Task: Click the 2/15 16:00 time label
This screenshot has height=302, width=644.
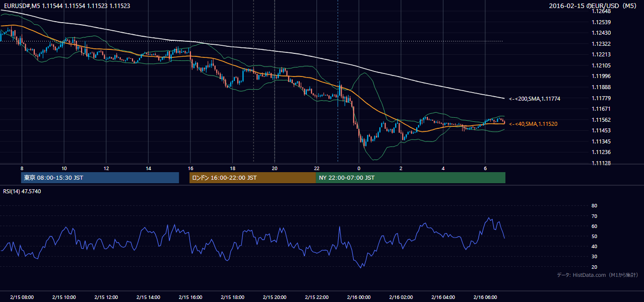Action: pyautogui.click(x=190, y=297)
